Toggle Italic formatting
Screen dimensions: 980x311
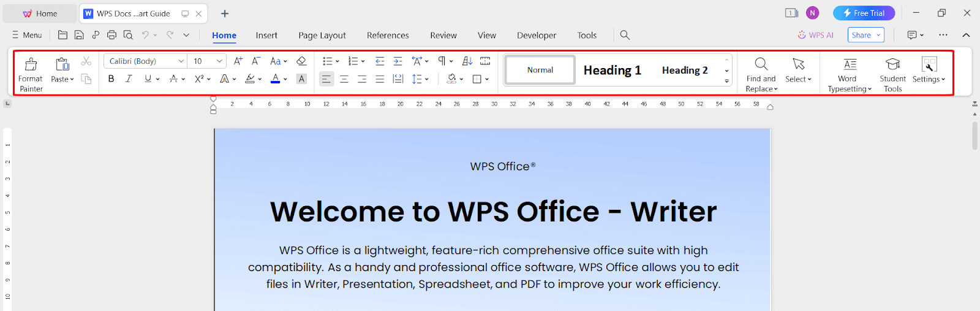[129, 79]
